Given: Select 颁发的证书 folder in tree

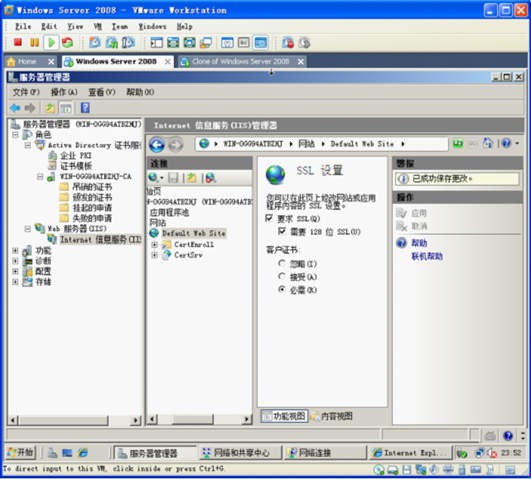Looking at the screenshot, I should click(x=86, y=197).
